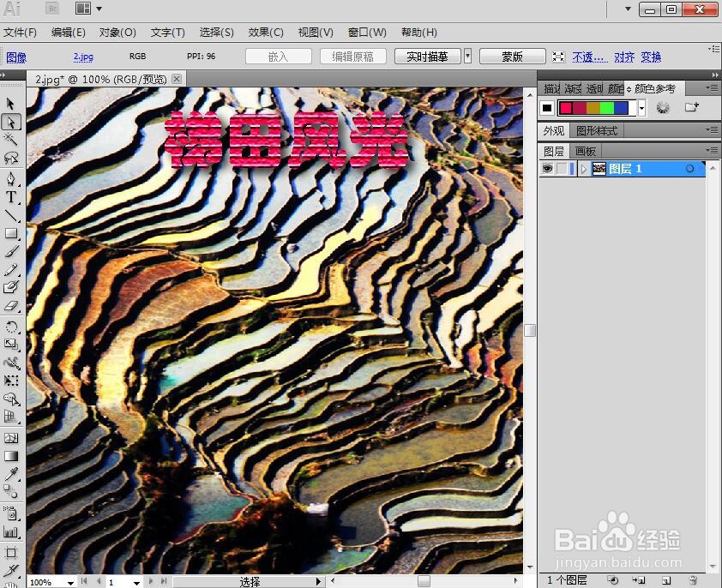Select the Gradient tool
The image size is (722, 588).
11,456
